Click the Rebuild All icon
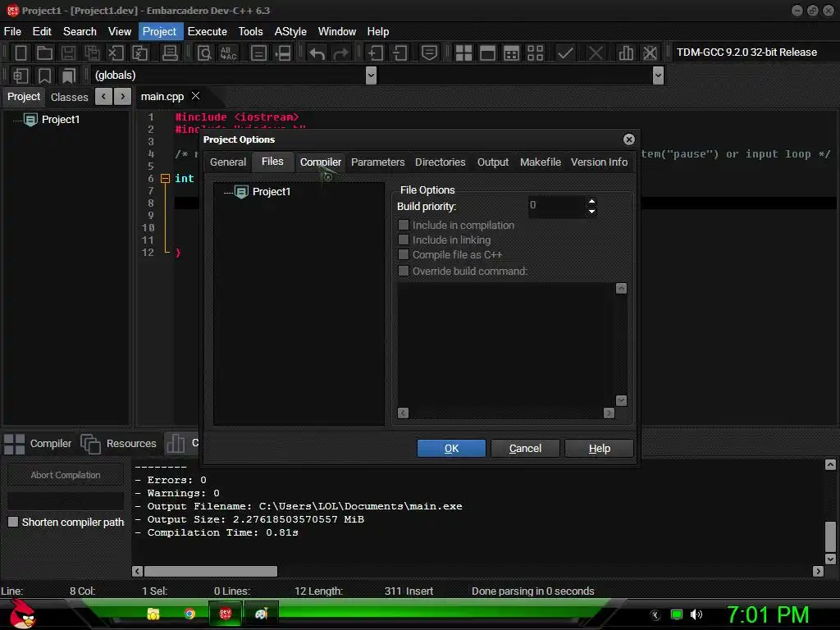The image size is (840, 630). pyautogui.click(x=535, y=52)
